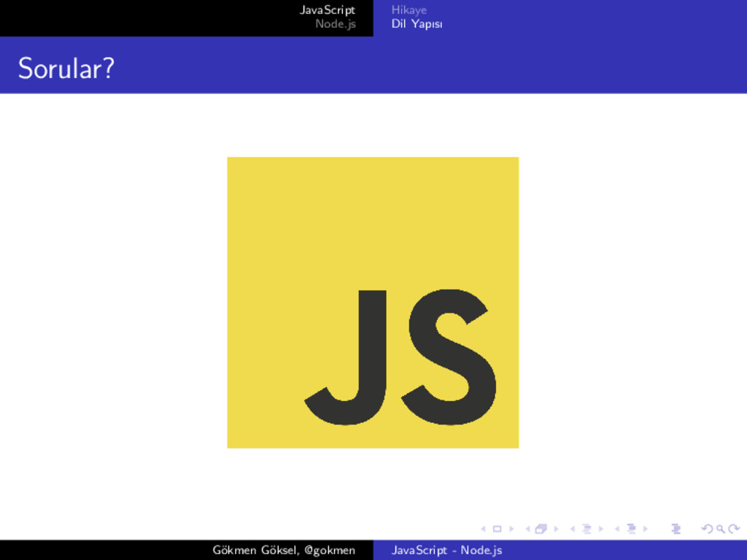Go to previous frame arrow
Image resolution: width=747 pixels, height=560 pixels.
click(x=527, y=529)
